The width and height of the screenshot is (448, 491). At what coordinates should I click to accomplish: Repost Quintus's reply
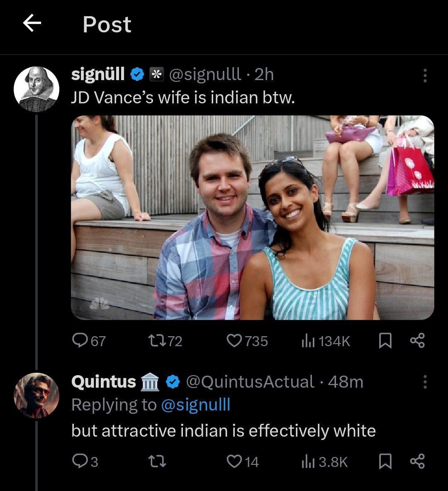pyautogui.click(x=158, y=462)
